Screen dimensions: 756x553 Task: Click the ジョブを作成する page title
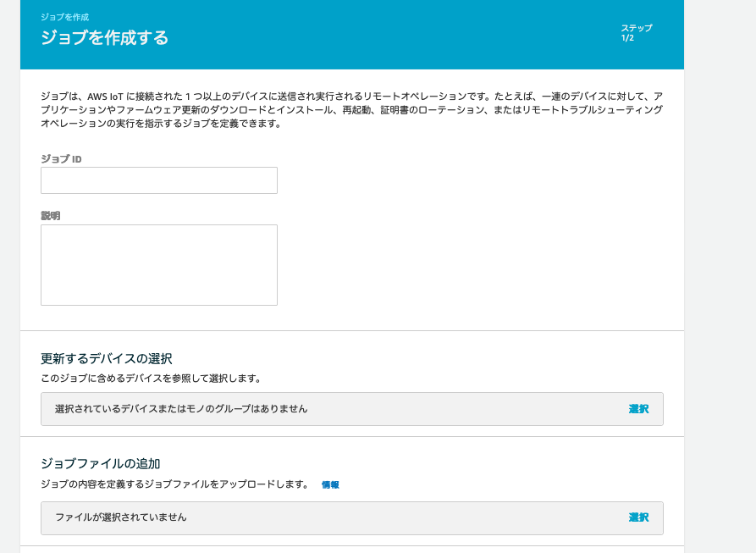[x=103, y=38]
